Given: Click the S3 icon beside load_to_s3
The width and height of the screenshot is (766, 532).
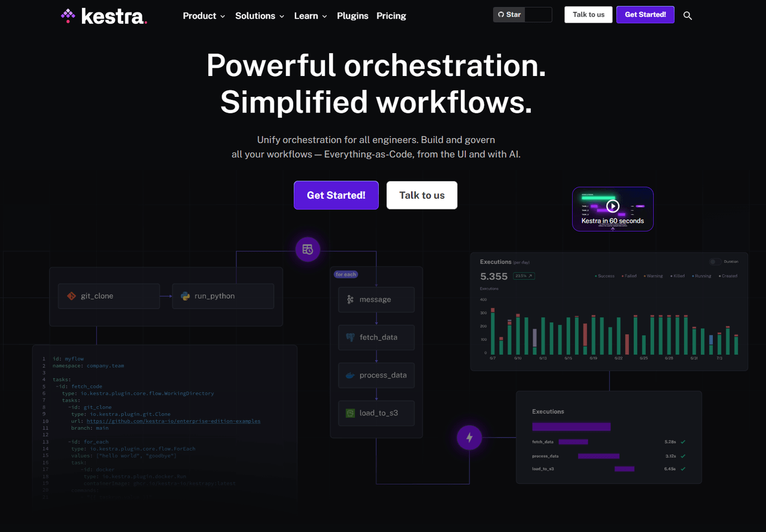Looking at the screenshot, I should (x=350, y=413).
